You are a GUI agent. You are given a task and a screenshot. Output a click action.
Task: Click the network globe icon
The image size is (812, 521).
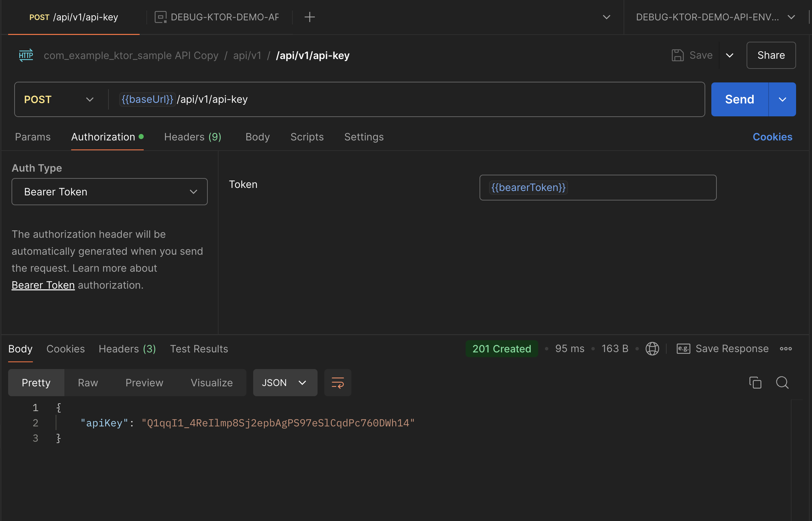click(652, 349)
